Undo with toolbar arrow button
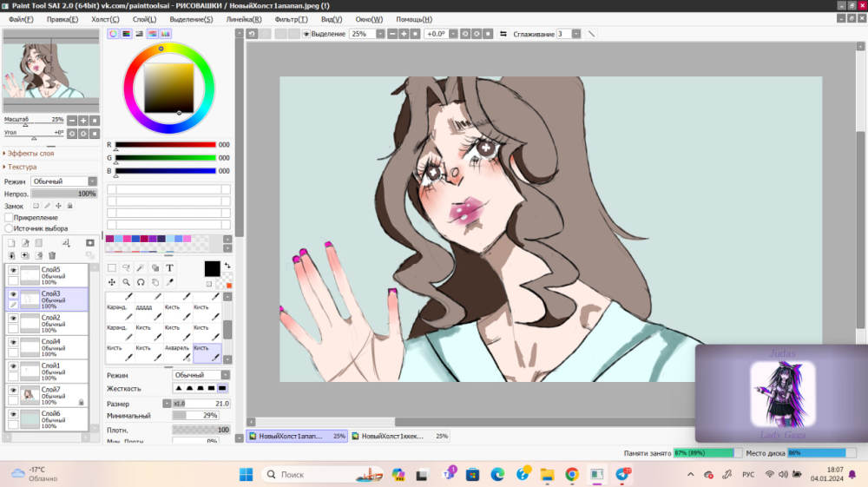 tap(252, 34)
